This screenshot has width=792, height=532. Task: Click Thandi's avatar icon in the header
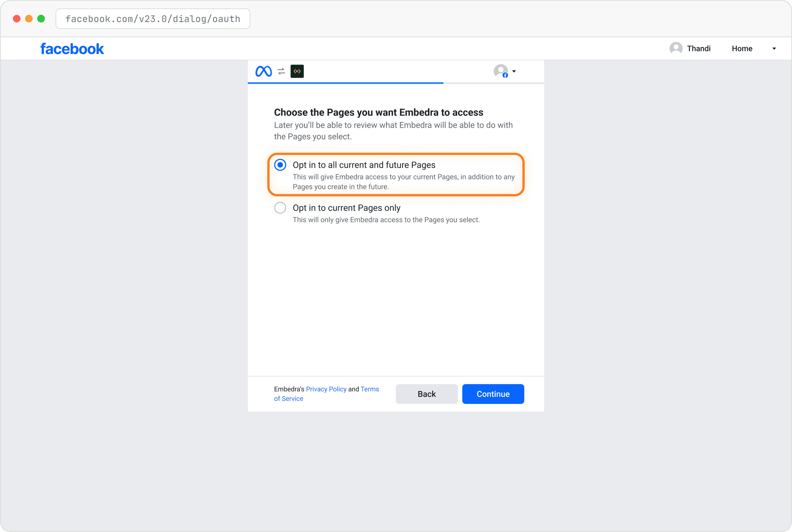point(676,48)
